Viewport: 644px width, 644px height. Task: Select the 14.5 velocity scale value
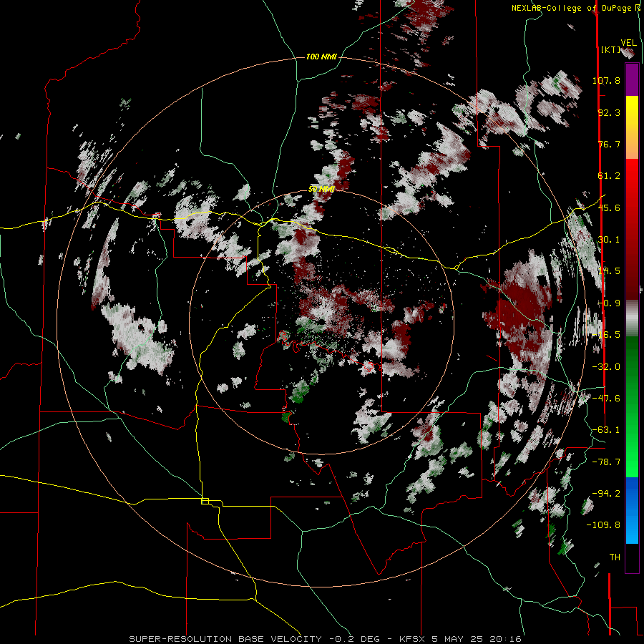click(609, 271)
